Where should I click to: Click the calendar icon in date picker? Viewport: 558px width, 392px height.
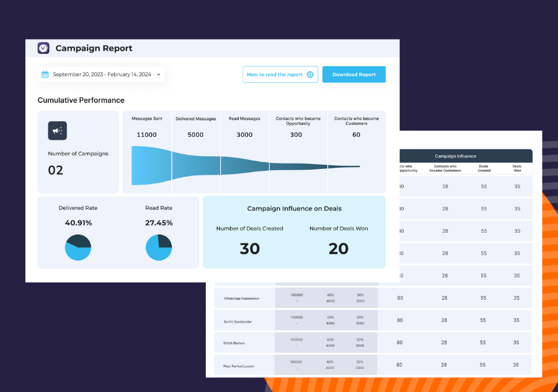pyautogui.click(x=45, y=74)
